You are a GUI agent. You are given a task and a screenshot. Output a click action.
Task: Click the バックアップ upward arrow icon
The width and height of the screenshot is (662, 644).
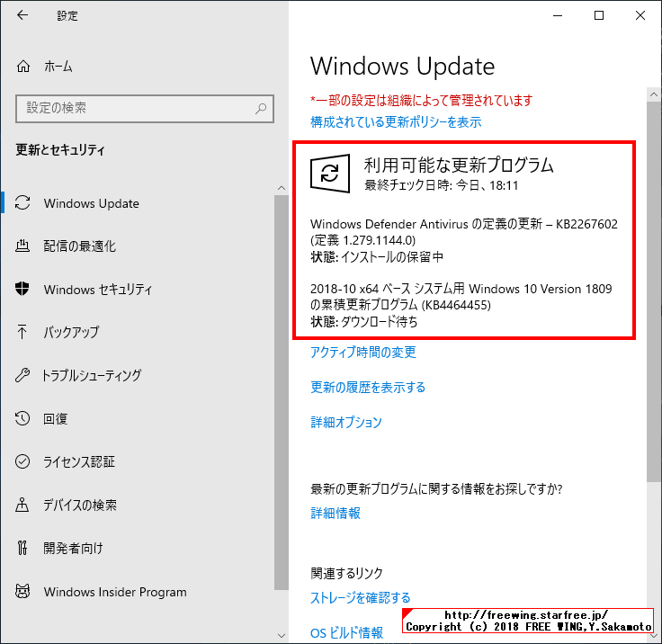(x=22, y=332)
